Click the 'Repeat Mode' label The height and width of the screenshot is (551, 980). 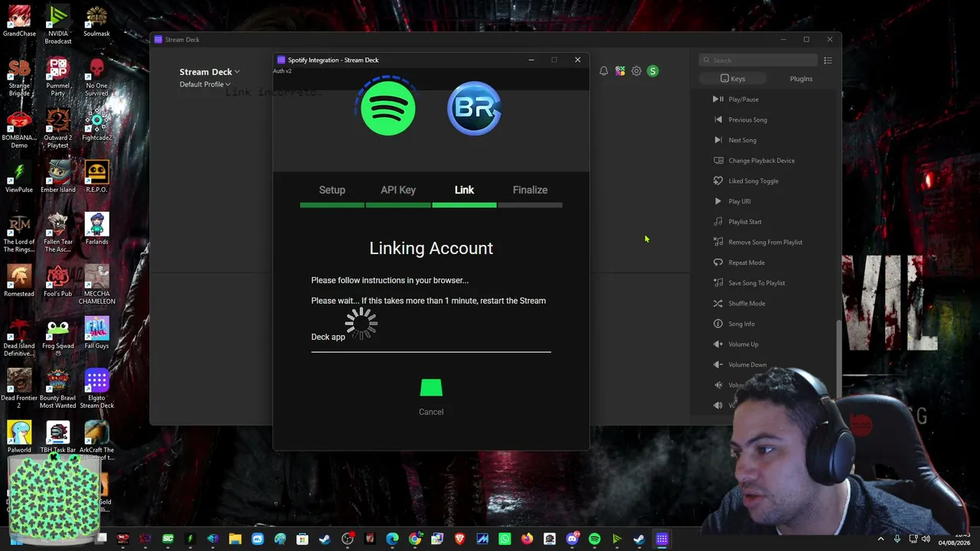(746, 262)
